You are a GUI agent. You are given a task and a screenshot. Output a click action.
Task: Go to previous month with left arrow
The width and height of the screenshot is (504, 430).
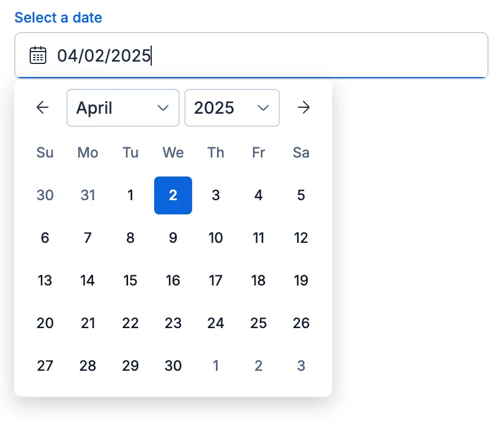click(x=42, y=107)
